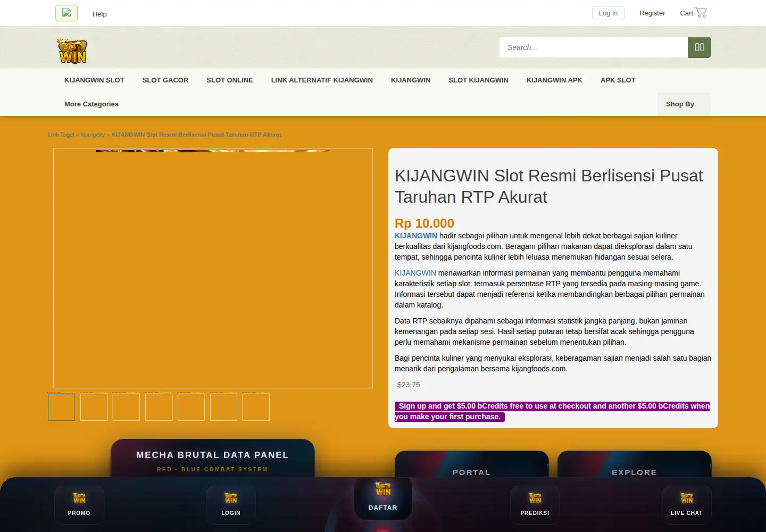Image resolution: width=766 pixels, height=532 pixels.
Task: Open LINK ALTERNATIF KIJANGWIN menu item
Action: (322, 80)
